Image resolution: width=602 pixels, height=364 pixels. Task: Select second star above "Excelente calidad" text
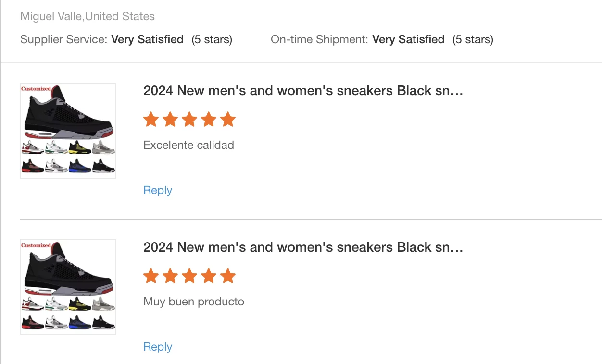[x=170, y=120]
